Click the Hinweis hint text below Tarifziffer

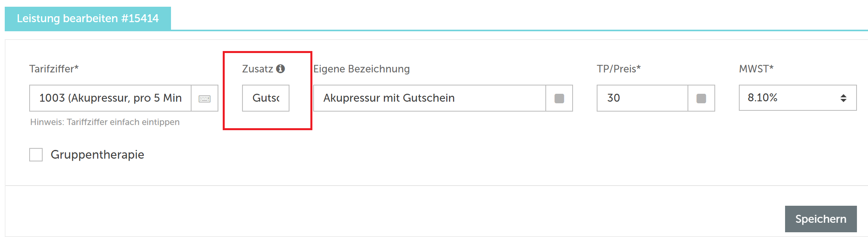coord(105,122)
